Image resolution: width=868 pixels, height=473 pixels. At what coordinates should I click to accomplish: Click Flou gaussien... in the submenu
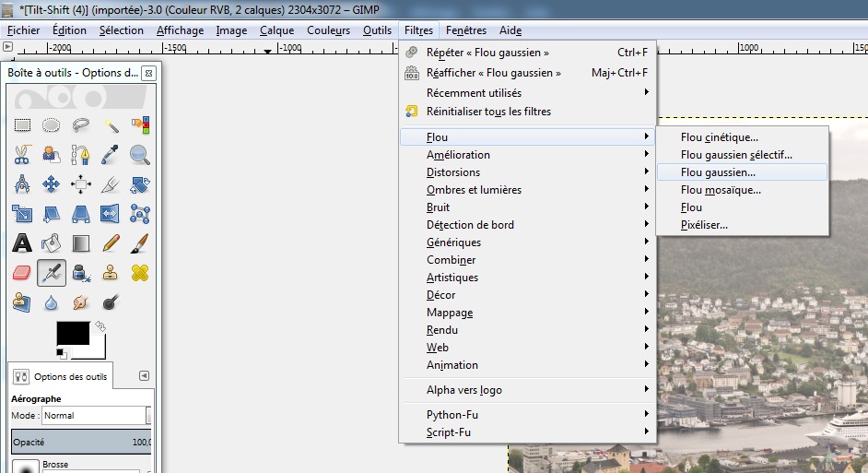coord(718,172)
